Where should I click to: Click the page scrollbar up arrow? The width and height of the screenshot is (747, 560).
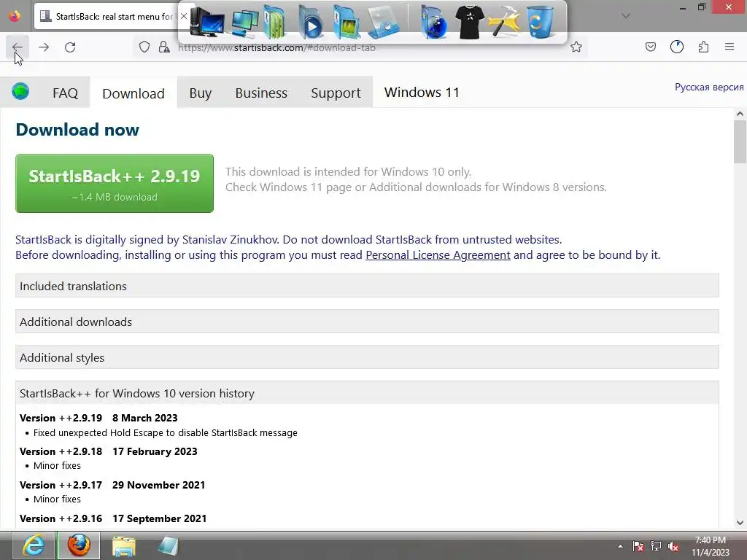pos(740,113)
